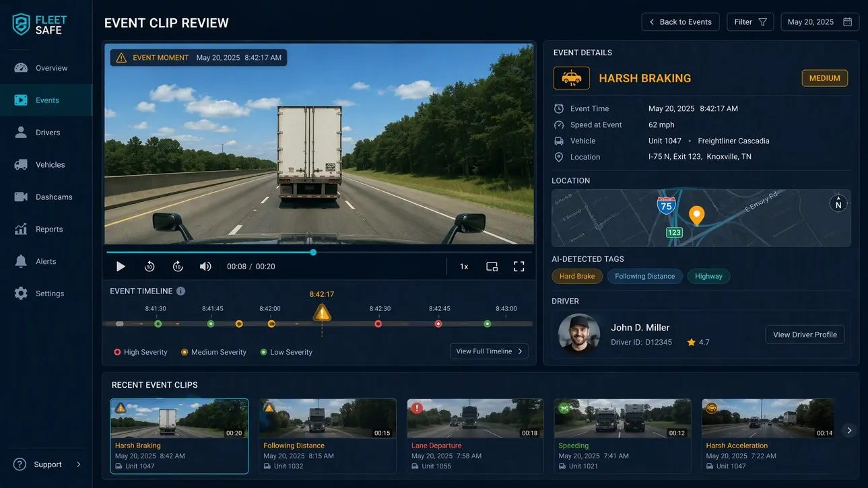Viewport: 868px width, 488px height.
Task: Open View Driver Profile
Action: [x=805, y=335]
